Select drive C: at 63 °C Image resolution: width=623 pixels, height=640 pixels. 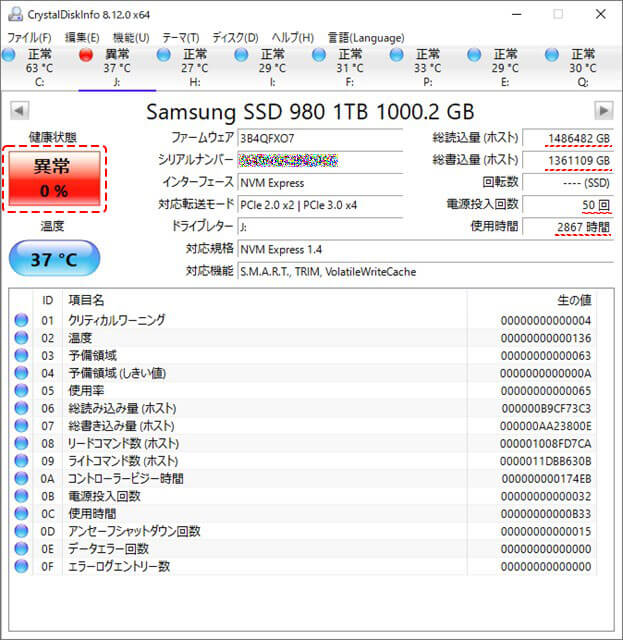click(39, 68)
